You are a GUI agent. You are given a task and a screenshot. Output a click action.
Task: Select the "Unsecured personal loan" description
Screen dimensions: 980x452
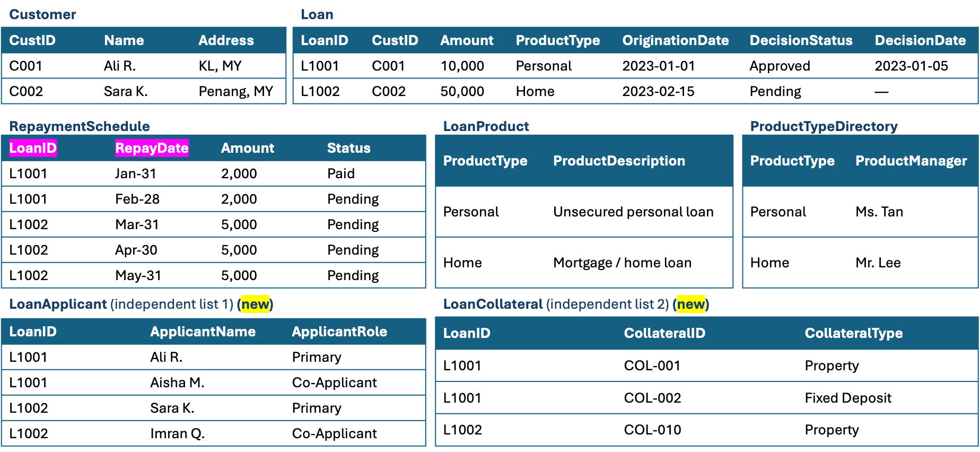[633, 212]
